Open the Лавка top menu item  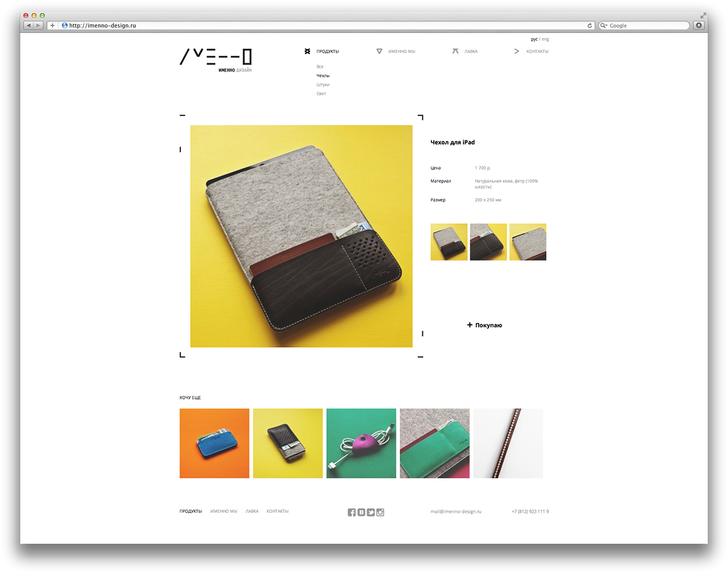tap(471, 52)
